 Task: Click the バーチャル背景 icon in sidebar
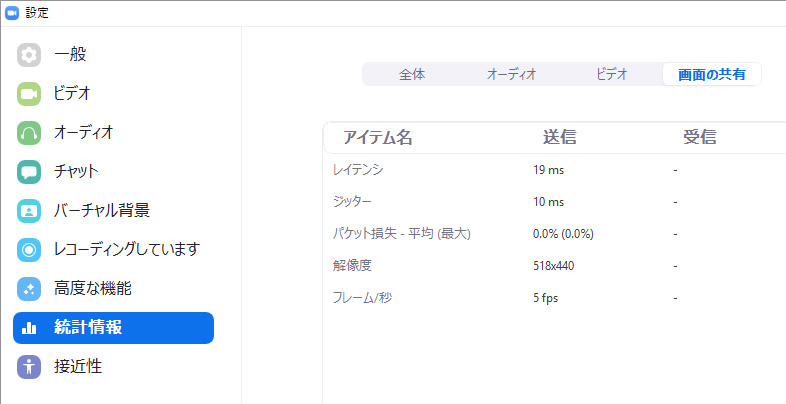29,211
